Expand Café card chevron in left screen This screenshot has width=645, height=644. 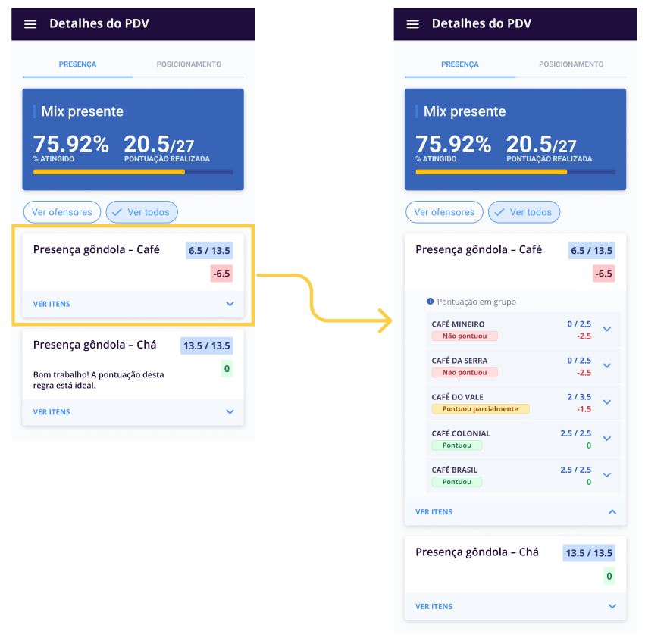coord(230,304)
